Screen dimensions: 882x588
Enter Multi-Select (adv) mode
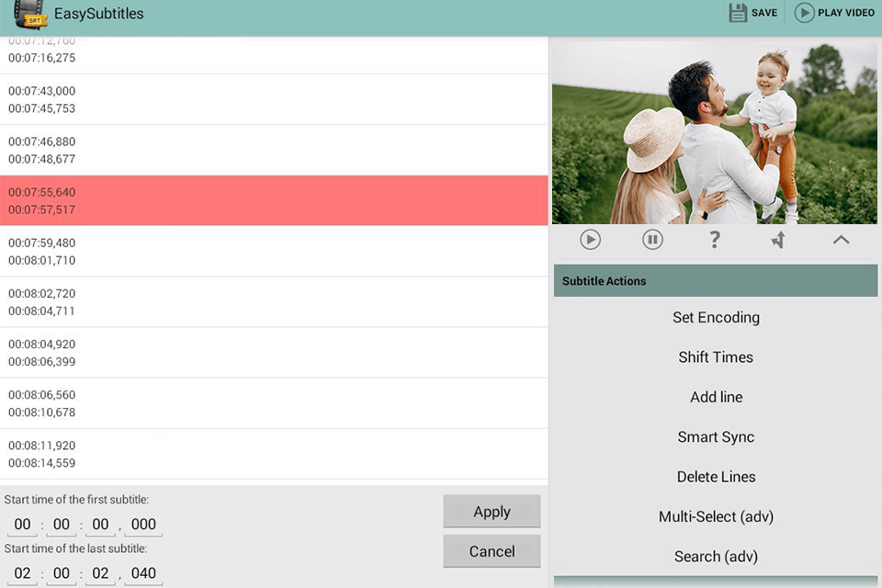point(716,516)
